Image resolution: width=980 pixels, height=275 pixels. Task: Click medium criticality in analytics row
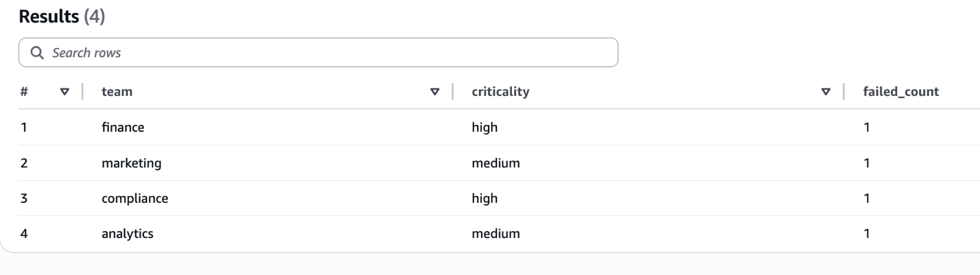(x=495, y=234)
